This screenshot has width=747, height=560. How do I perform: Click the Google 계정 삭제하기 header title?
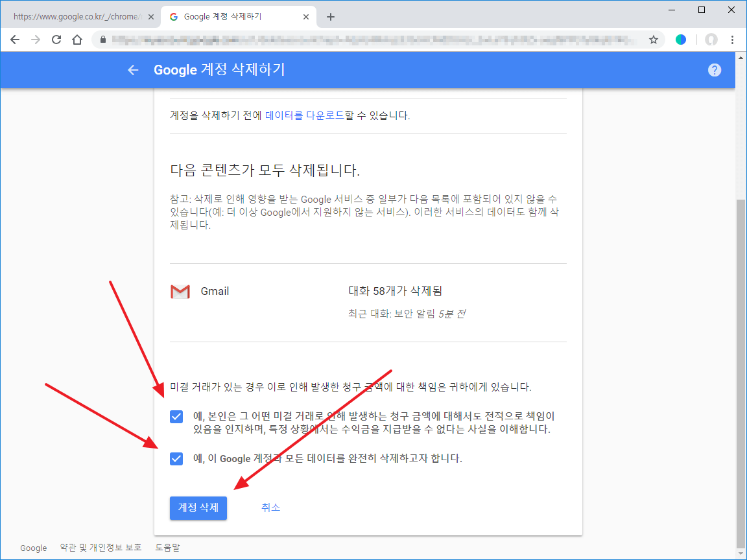pos(219,70)
